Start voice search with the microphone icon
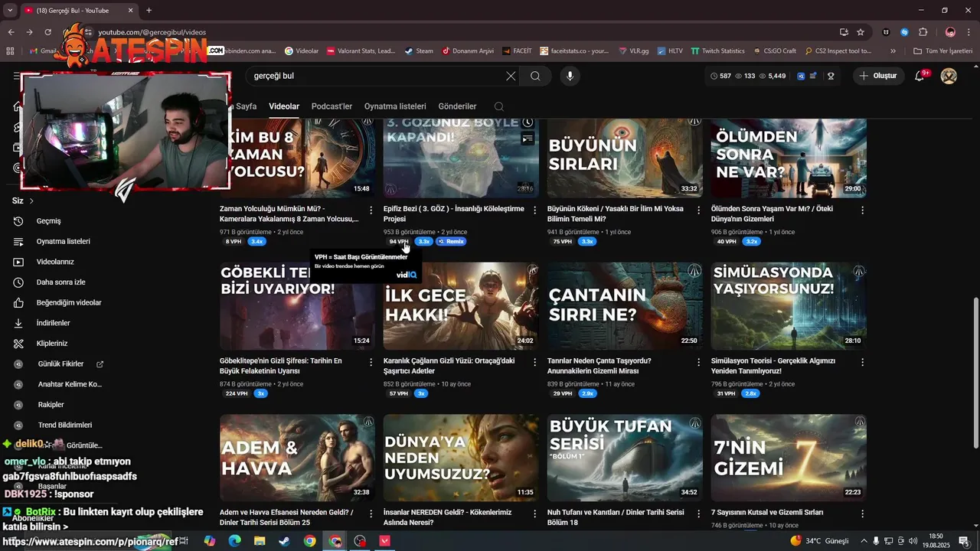 click(570, 76)
